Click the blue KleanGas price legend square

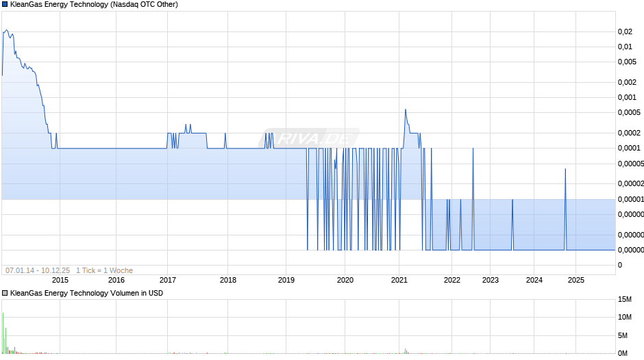point(5,5)
